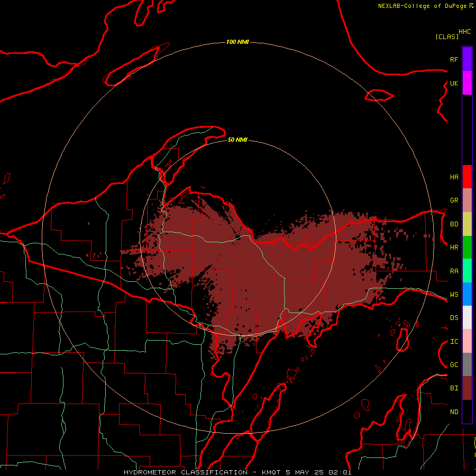Click the BI dark red legend swatch
This screenshot has width=476, height=476.
coord(467,388)
